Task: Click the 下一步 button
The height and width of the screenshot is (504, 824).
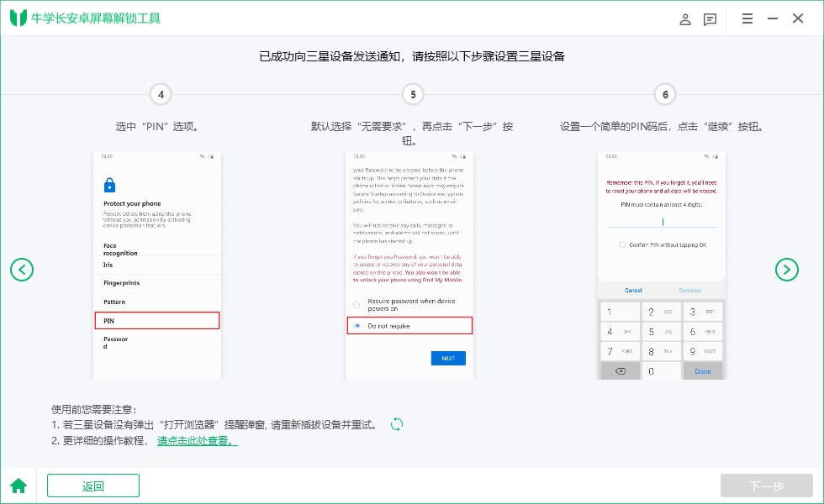Action: (767, 486)
